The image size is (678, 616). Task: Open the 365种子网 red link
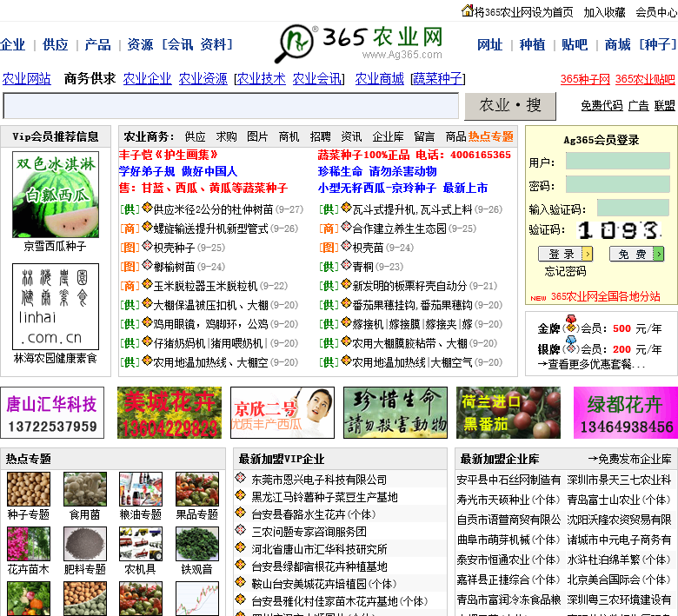(585, 79)
